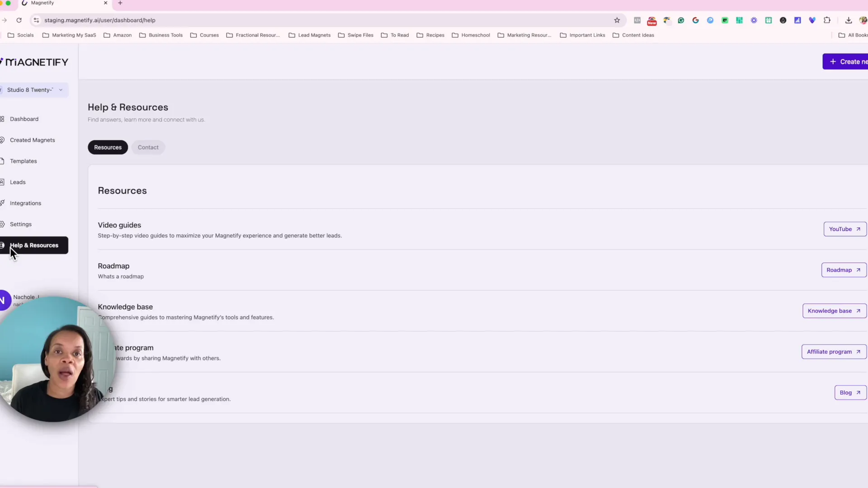Select the Resources tab pill

point(108,147)
